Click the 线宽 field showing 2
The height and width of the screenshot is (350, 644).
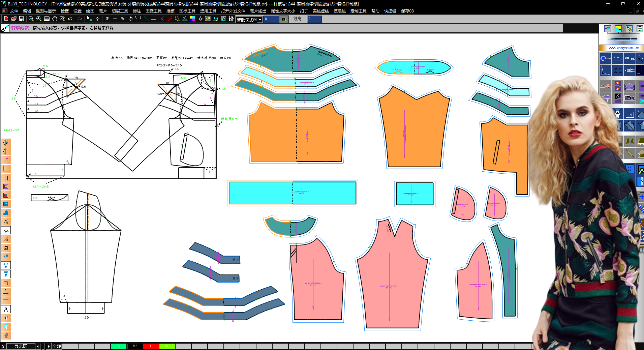click(x=314, y=19)
